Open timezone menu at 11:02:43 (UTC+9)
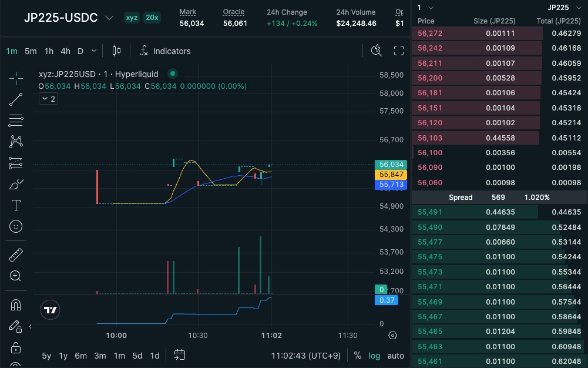The width and height of the screenshot is (588, 368). pyautogui.click(x=305, y=356)
